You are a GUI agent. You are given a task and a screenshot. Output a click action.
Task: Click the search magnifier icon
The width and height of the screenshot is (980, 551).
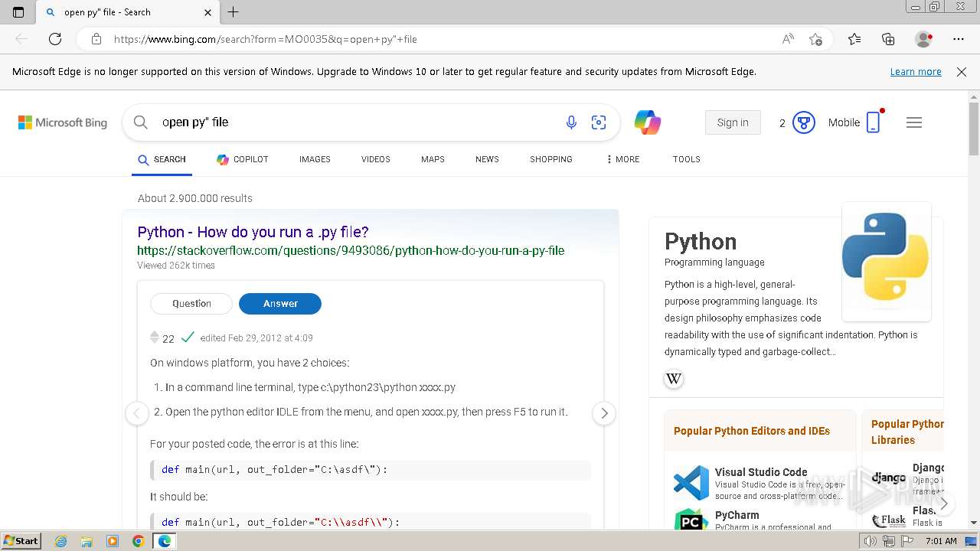point(140,122)
